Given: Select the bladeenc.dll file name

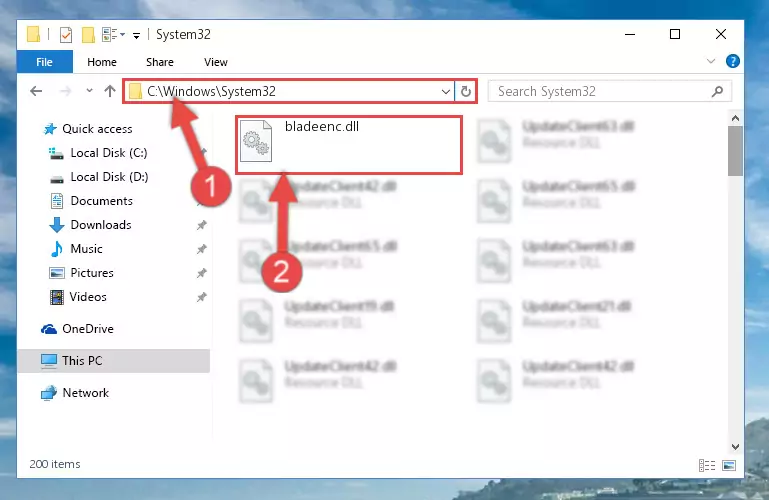Looking at the screenshot, I should click(322, 126).
